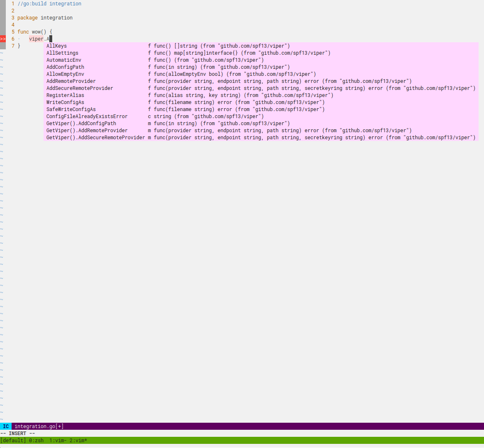Viewport: 484px width, 448px height.
Task: Choose AllSettings from completion popup
Action: click(261, 53)
